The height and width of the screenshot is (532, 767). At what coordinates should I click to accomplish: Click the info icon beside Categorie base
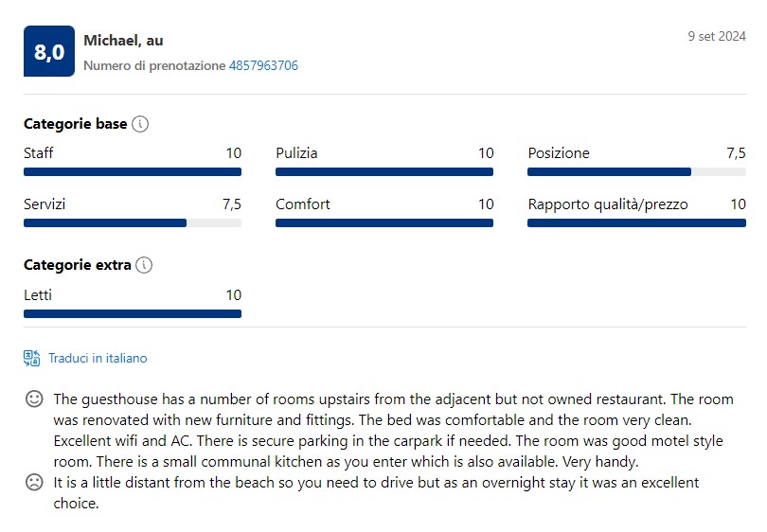tap(140, 124)
